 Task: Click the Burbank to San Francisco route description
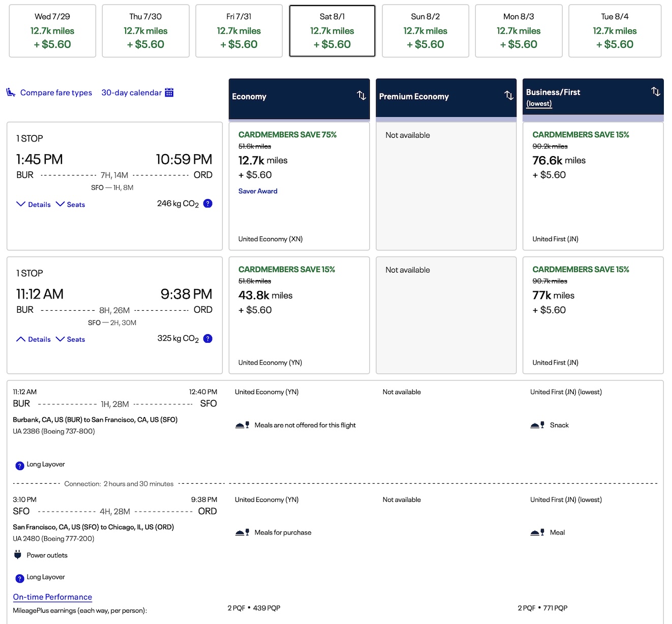pyautogui.click(x=95, y=420)
